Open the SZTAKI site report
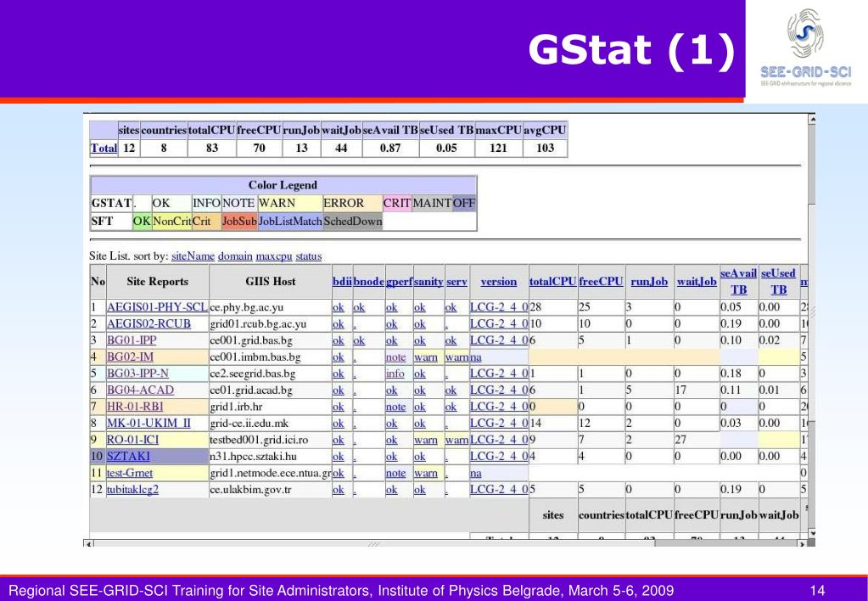The height and width of the screenshot is (601, 868). pyautogui.click(x=128, y=457)
